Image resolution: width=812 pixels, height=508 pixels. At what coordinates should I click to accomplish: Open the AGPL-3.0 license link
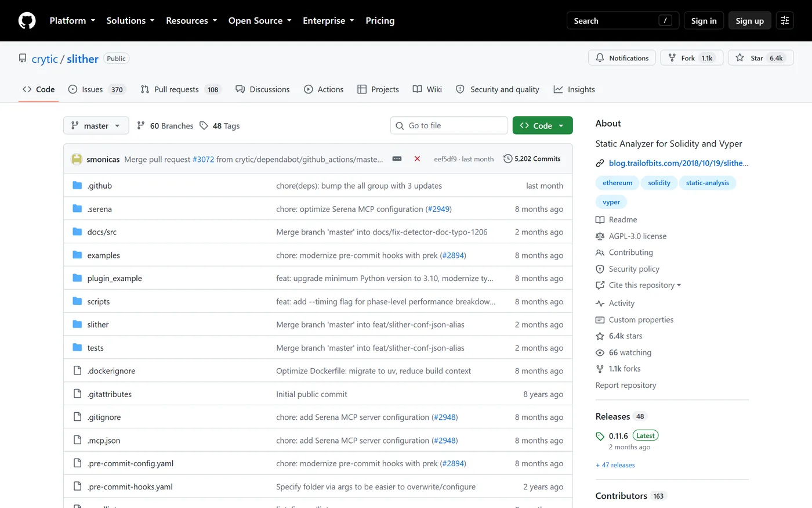631,236
